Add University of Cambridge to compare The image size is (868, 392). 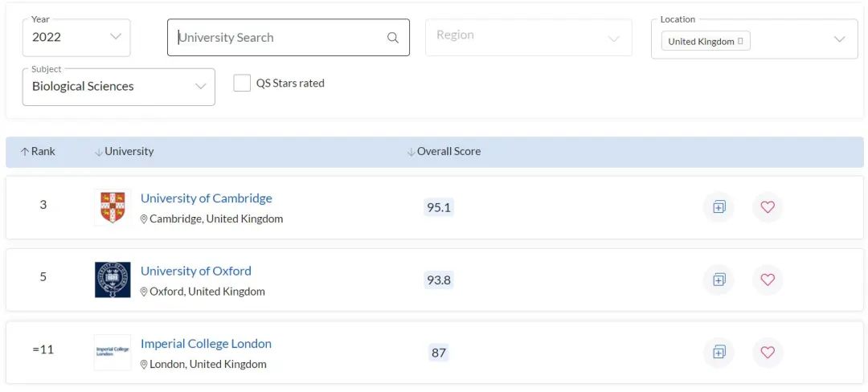tap(719, 207)
